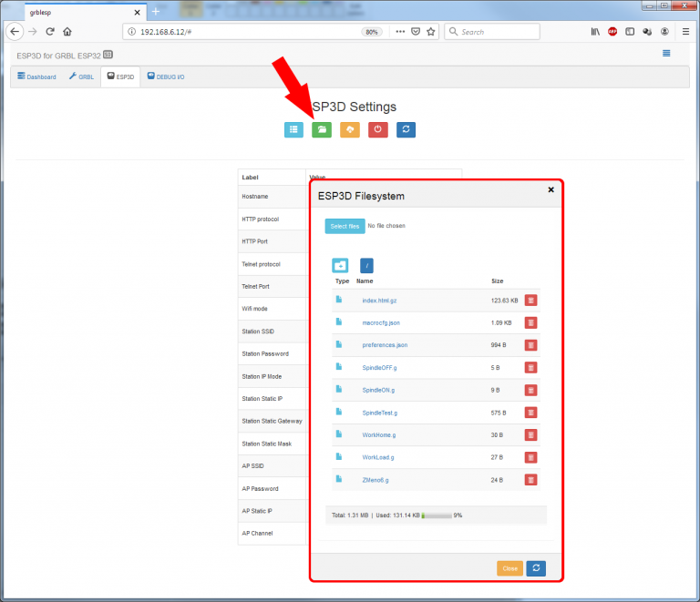Click the SD card icon beside title
The image size is (700, 602).
click(108, 55)
